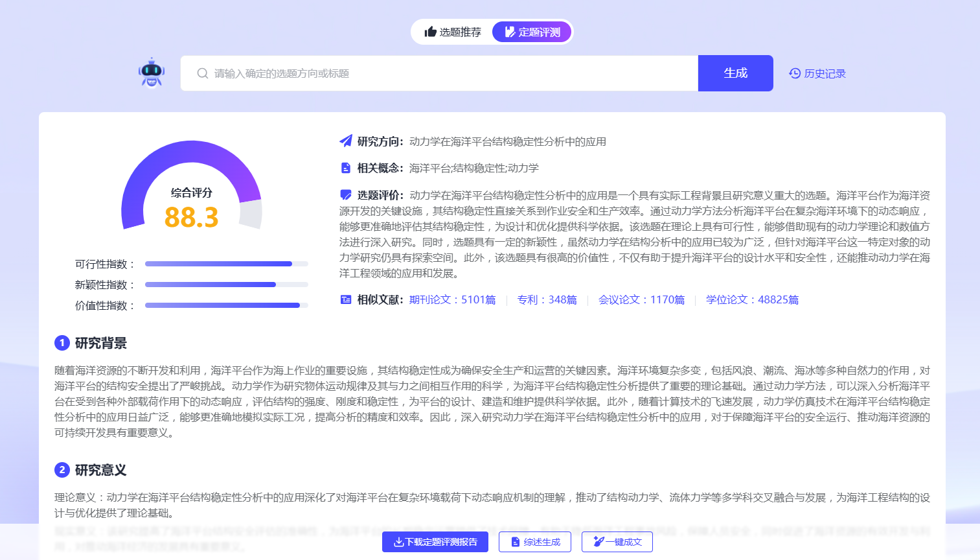Viewport: 980px width, 560px height.
Task: Click the 价值性指数 progress bar
Action: pyautogui.click(x=227, y=305)
